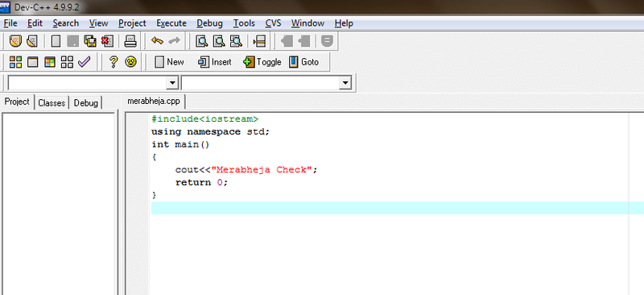Close file using the red X page icon
The image size is (644, 295).
click(107, 41)
